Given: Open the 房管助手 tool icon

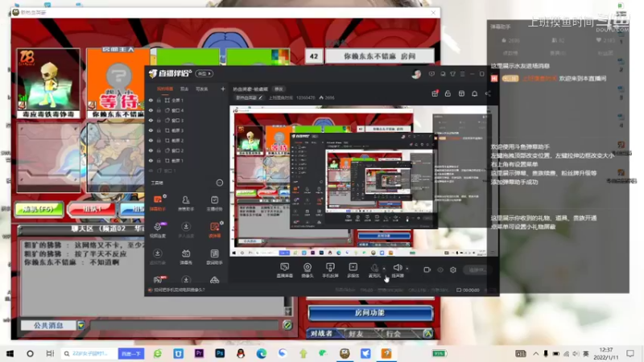Looking at the screenshot, I should (186, 200).
